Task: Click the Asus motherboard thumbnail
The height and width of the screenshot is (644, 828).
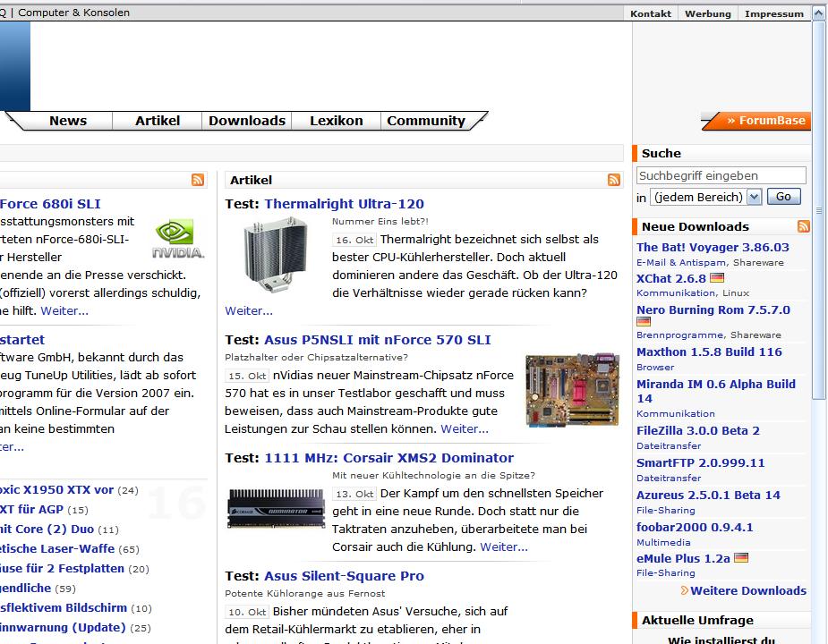Action: click(x=572, y=390)
